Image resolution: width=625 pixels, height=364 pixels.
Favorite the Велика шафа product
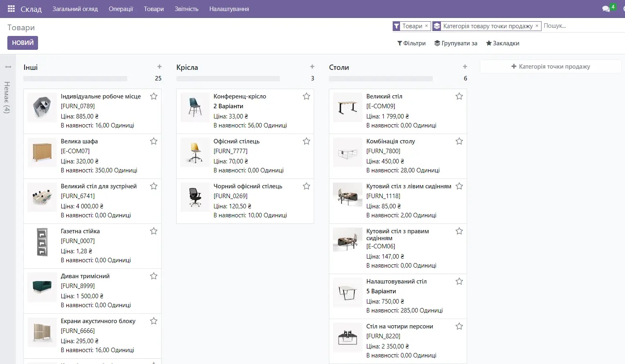(x=153, y=141)
